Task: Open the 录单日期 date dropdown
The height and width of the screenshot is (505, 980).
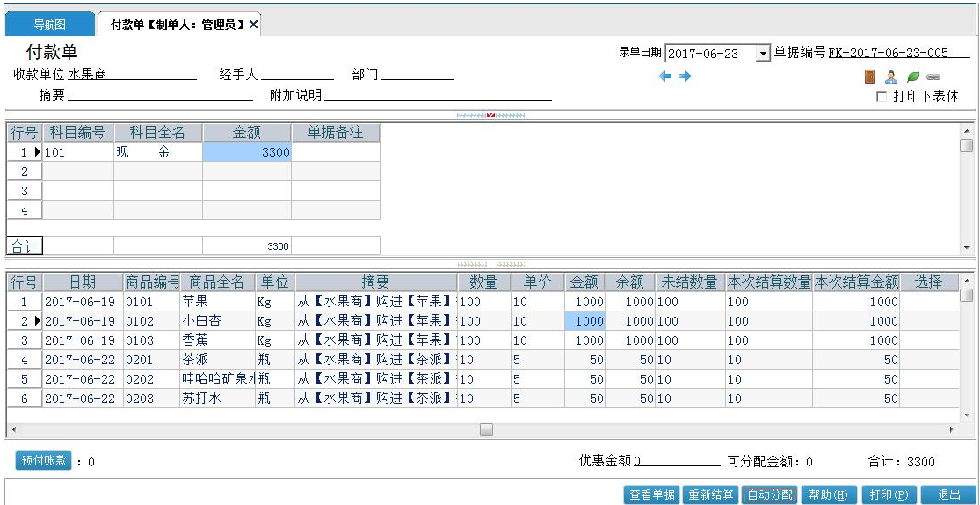Action: (763, 53)
